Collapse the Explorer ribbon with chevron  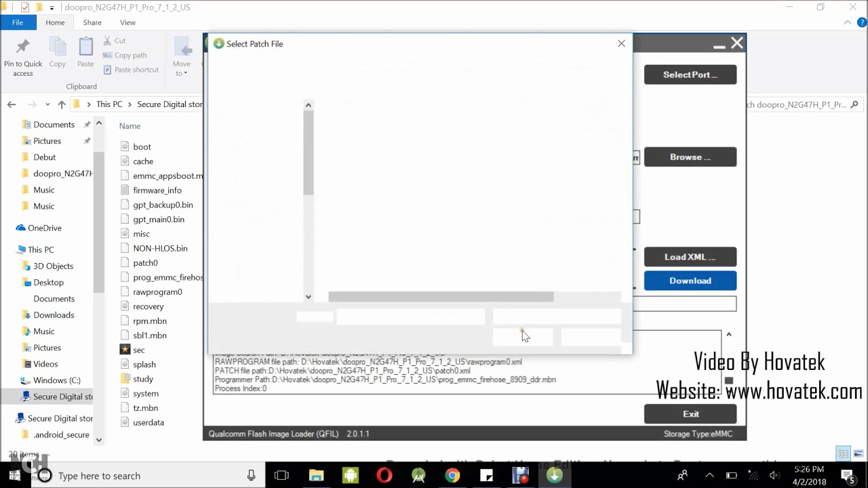(x=848, y=22)
